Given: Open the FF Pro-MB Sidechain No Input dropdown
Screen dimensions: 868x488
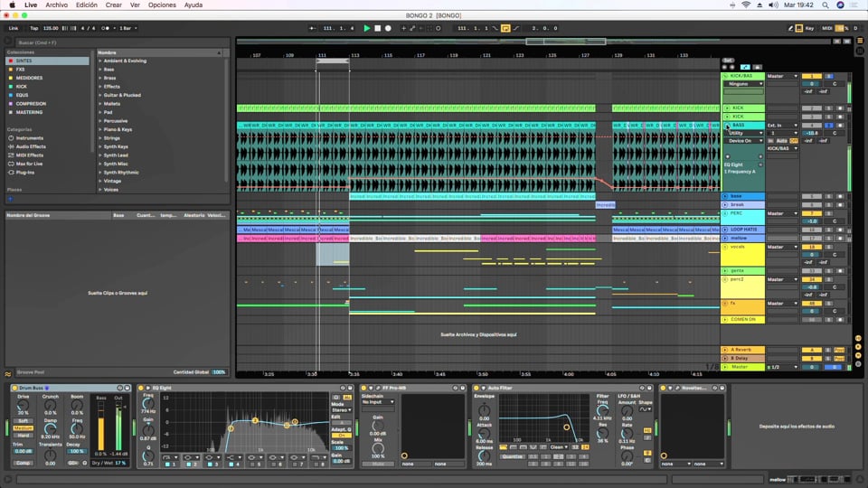Looking at the screenshot, I should (378, 402).
